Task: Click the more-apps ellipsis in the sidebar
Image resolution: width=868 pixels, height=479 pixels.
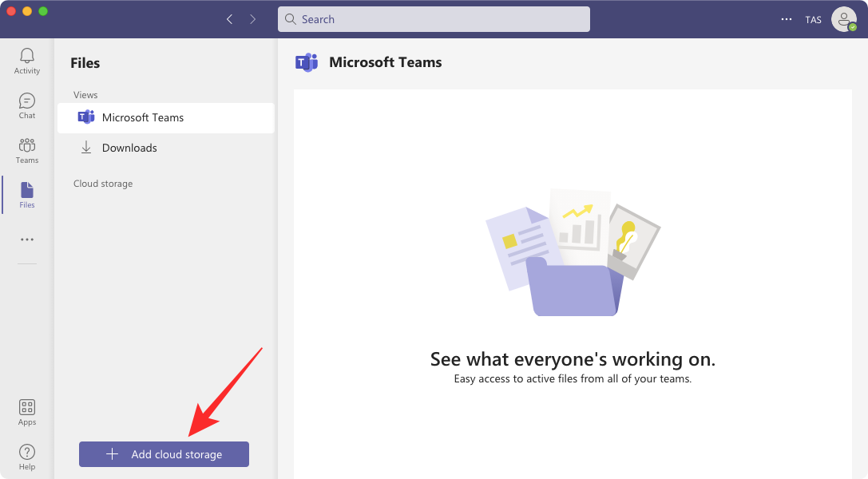Action: coord(26,239)
